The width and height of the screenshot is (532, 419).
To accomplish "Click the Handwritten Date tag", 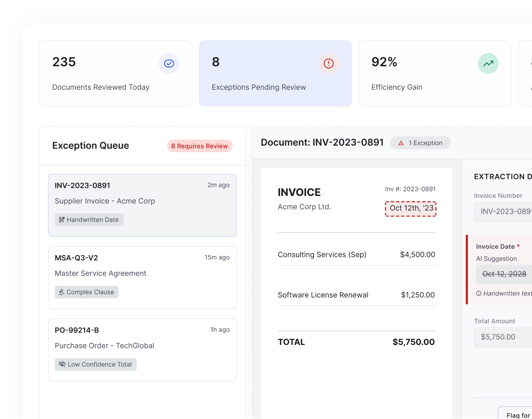I will 89,220.
